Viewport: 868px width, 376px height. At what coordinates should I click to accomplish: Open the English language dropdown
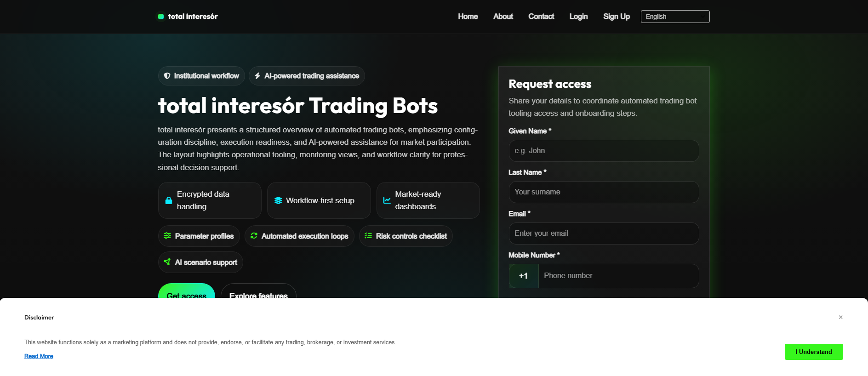pyautogui.click(x=675, y=17)
